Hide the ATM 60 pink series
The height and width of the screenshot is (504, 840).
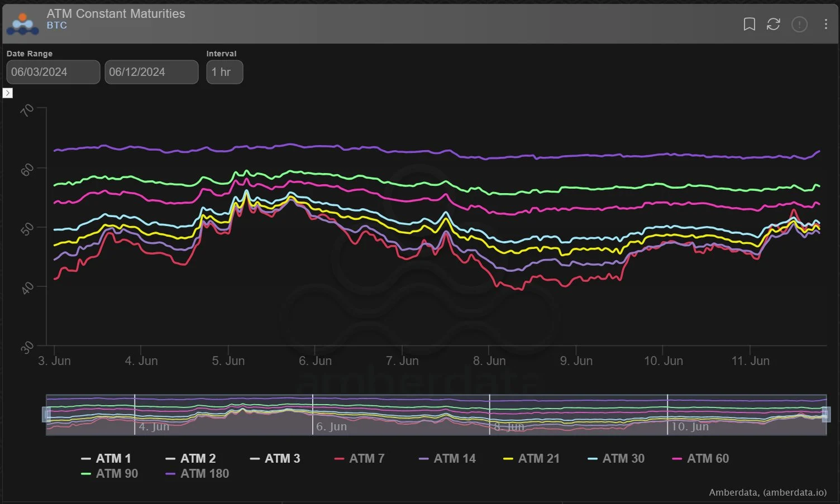[x=700, y=458]
